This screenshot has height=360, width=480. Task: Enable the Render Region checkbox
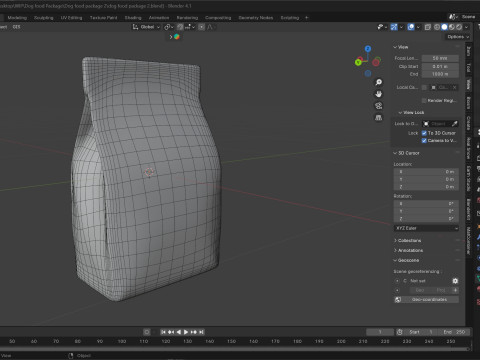tap(424, 100)
